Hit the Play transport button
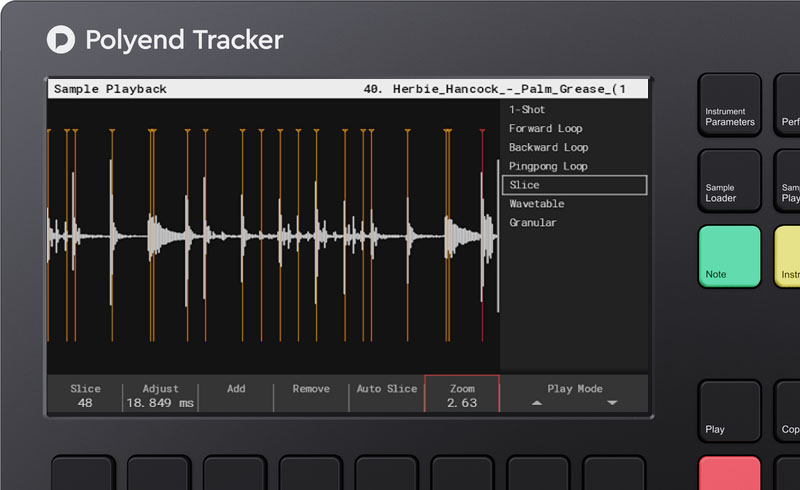 click(730, 411)
